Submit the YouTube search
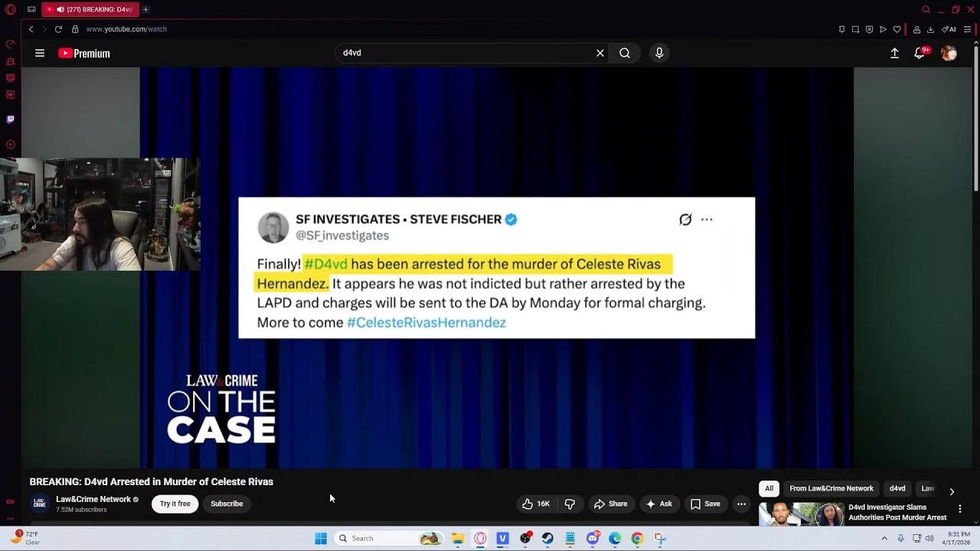 tap(625, 53)
